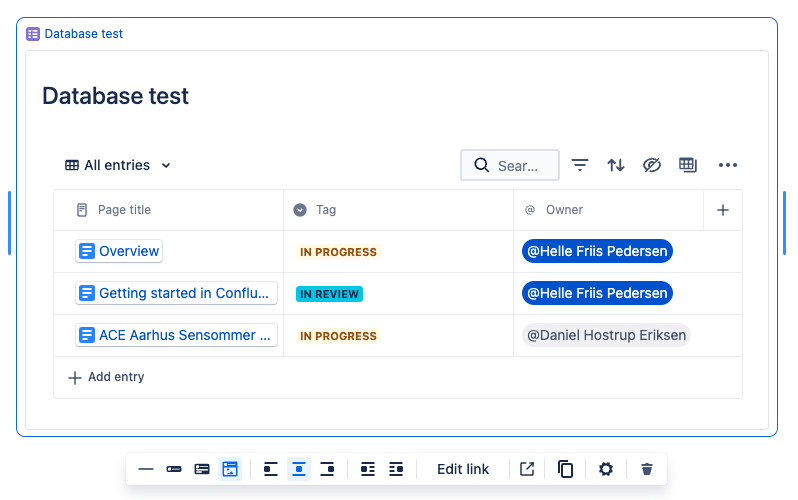Screen dimensions: 798x500
Task: Open link in new window icon
Action: click(527, 469)
